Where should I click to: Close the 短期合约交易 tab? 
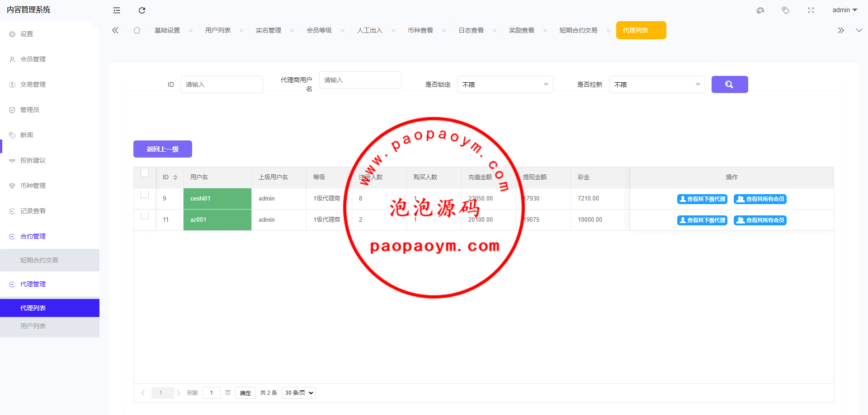point(609,31)
